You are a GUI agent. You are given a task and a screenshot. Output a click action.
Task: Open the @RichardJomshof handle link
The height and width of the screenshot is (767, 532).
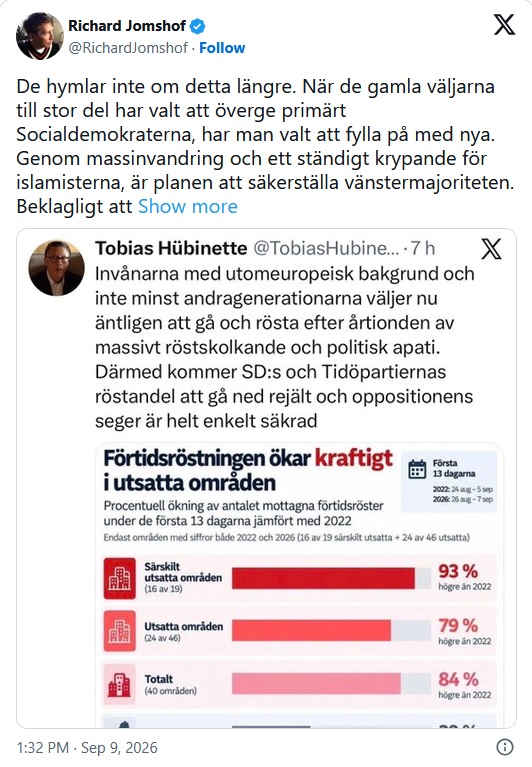click(x=128, y=48)
